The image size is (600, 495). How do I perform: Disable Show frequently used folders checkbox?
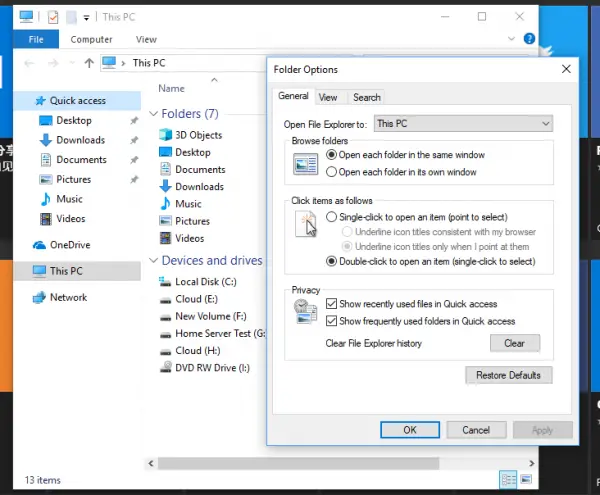[x=332, y=321]
